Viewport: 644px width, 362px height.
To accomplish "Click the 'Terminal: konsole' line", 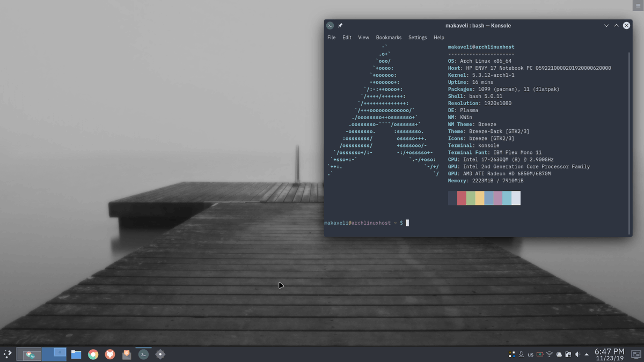I will point(473,145).
